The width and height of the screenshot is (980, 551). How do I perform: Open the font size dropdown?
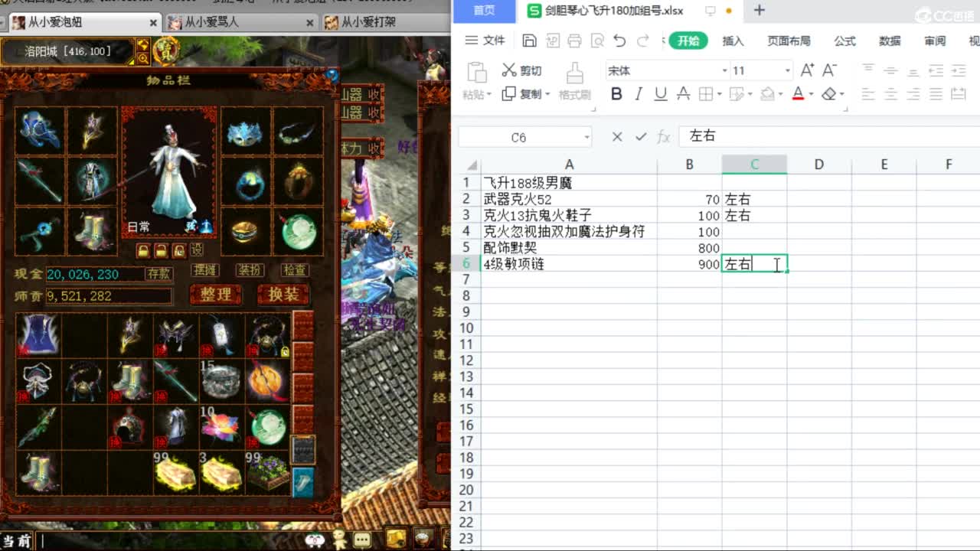click(x=787, y=70)
